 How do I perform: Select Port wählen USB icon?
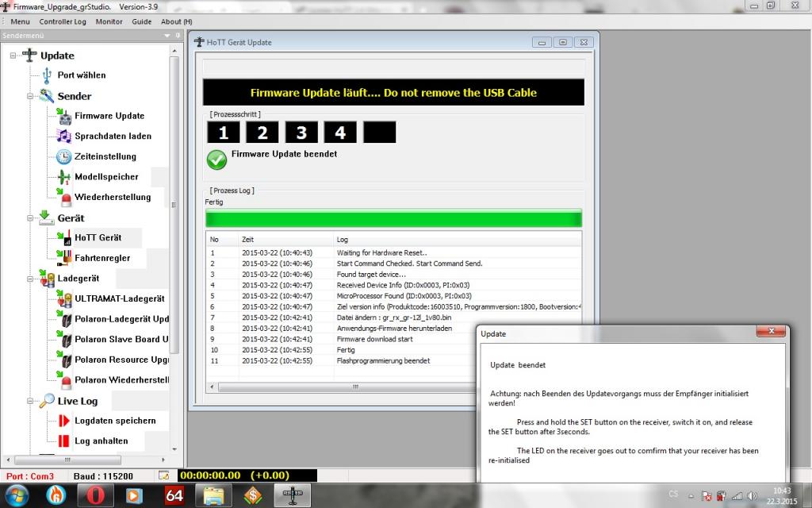47,75
